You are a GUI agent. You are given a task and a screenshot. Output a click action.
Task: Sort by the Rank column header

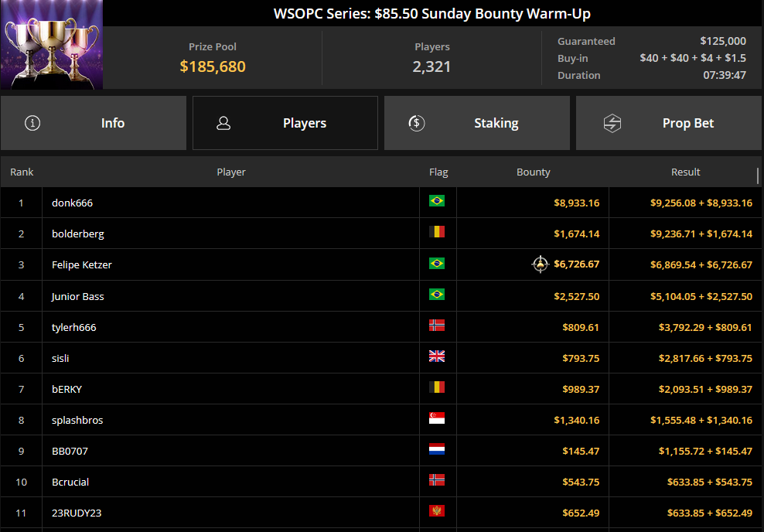pyautogui.click(x=22, y=172)
